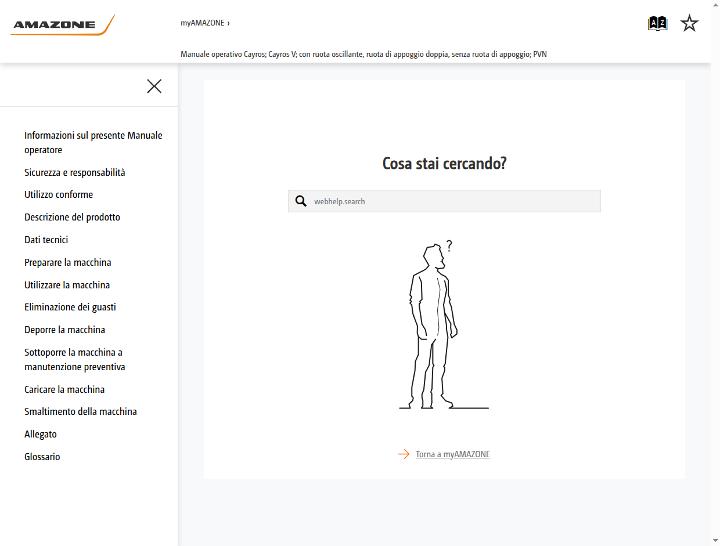
Task: Click the orange arrow beside Torna a myAMAZONE
Action: coord(404,454)
